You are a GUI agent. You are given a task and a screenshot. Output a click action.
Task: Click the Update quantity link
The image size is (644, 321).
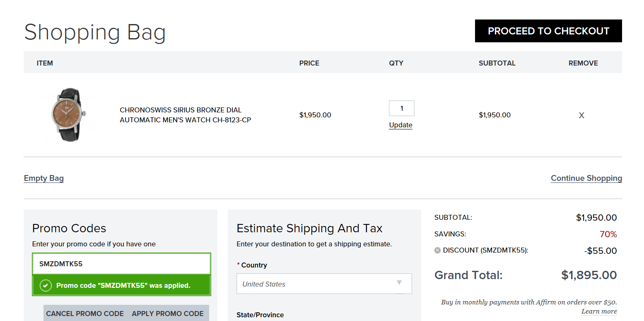coord(400,125)
